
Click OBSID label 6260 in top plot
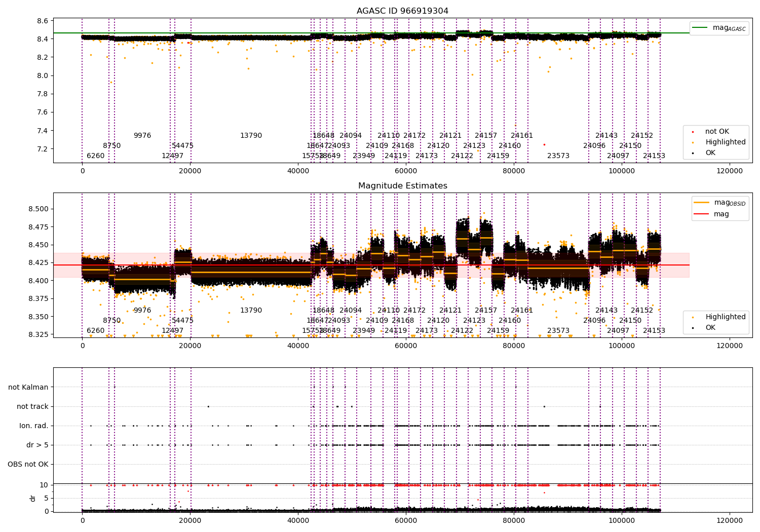point(96,156)
